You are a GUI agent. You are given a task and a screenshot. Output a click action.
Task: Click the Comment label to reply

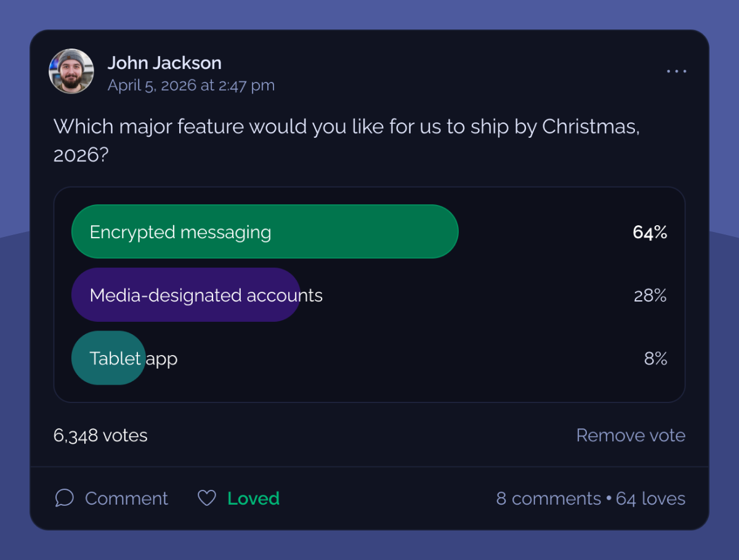click(126, 498)
